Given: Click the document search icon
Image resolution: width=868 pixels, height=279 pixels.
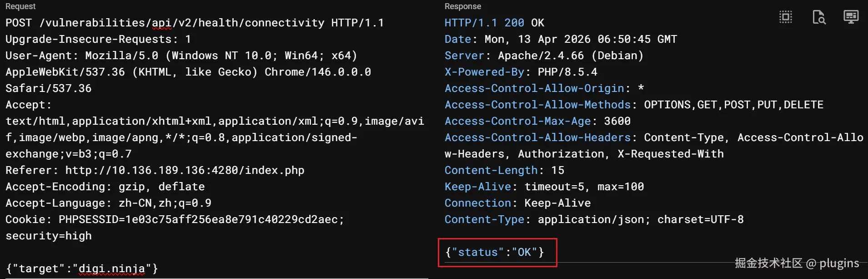Looking at the screenshot, I should [818, 17].
